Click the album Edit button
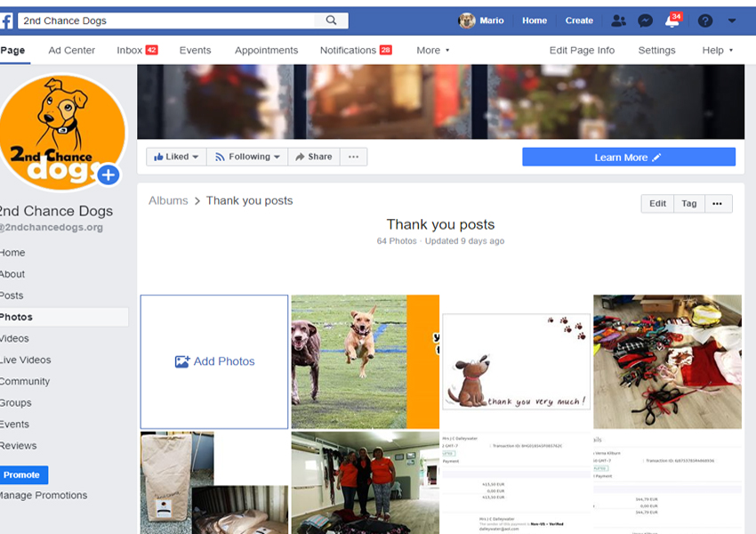756x534 pixels. (657, 204)
